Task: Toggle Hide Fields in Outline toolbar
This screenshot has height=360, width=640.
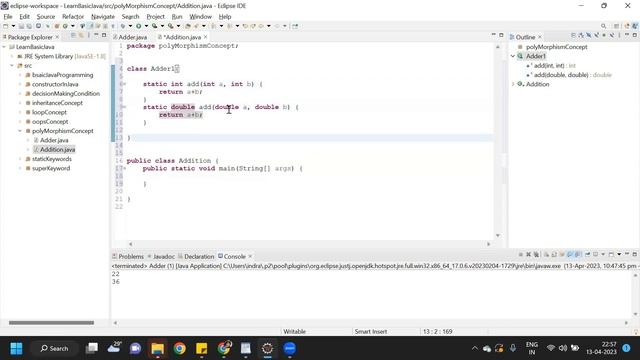Action: (x=589, y=36)
